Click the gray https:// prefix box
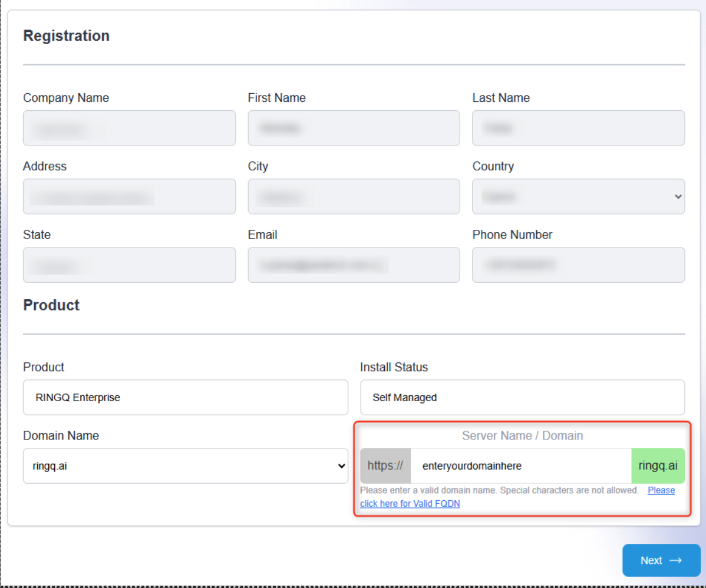706x588 pixels. [385, 466]
